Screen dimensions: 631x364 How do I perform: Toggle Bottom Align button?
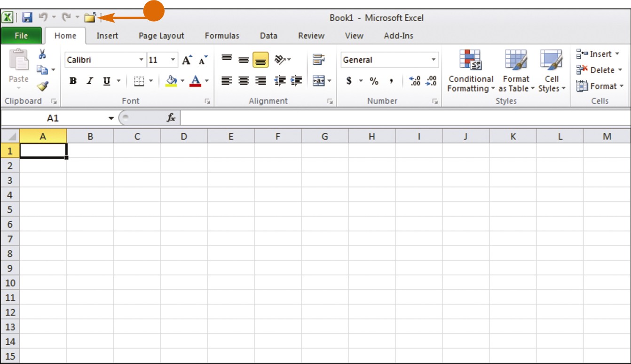pos(260,60)
